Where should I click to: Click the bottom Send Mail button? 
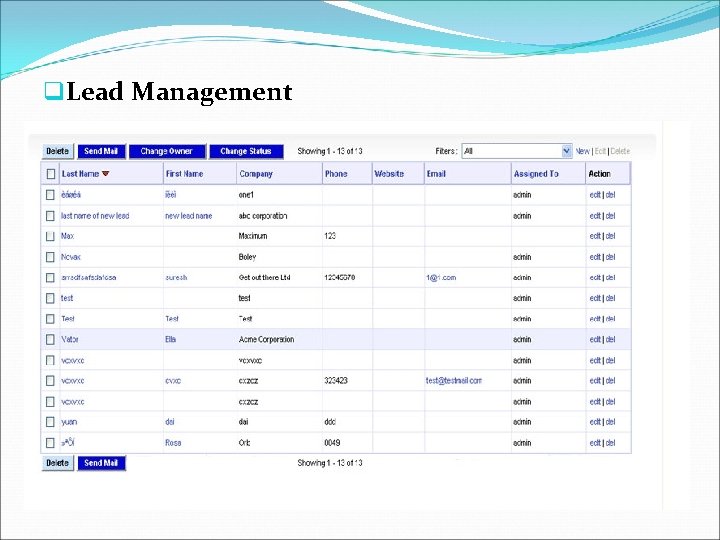pos(101,463)
